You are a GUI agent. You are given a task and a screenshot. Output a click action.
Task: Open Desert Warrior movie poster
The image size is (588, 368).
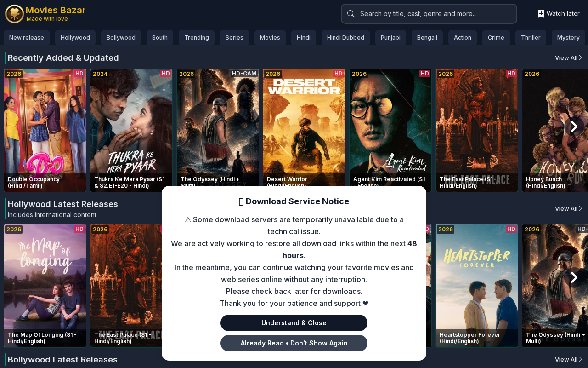click(x=304, y=127)
